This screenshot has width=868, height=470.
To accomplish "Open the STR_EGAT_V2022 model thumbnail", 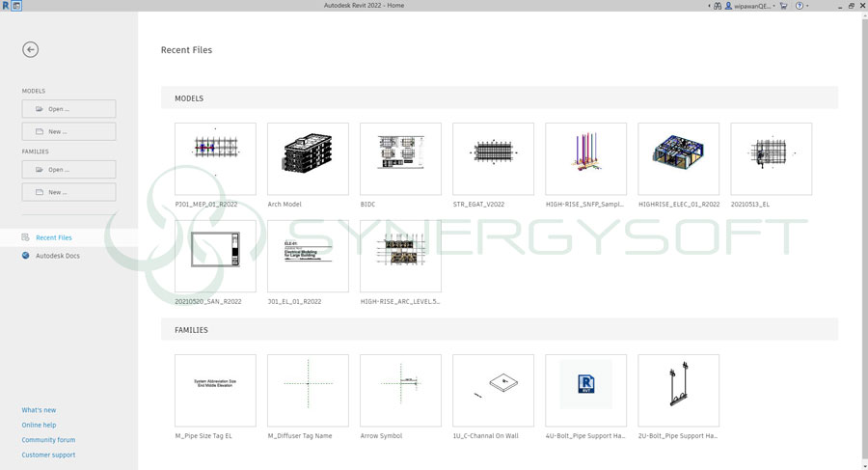I will click(x=493, y=158).
